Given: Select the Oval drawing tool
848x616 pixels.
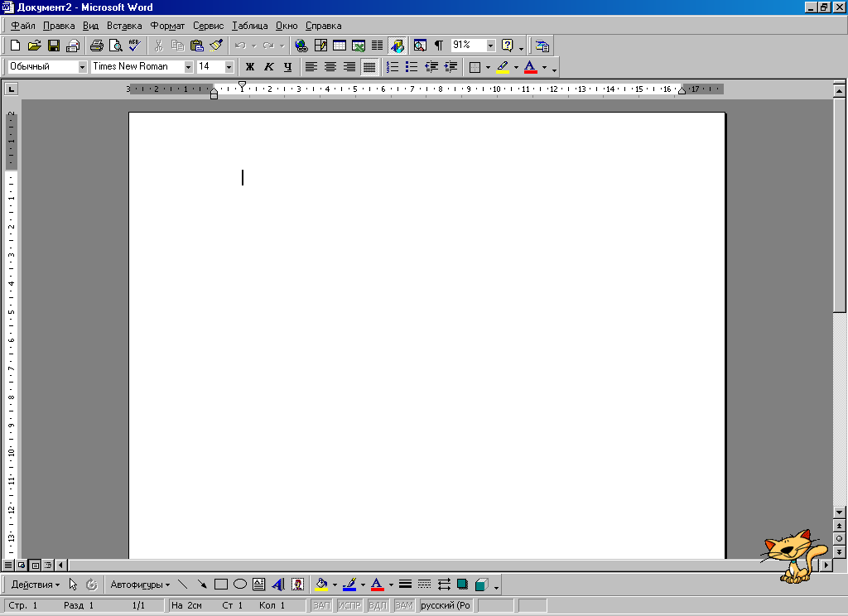Looking at the screenshot, I should (x=240, y=585).
